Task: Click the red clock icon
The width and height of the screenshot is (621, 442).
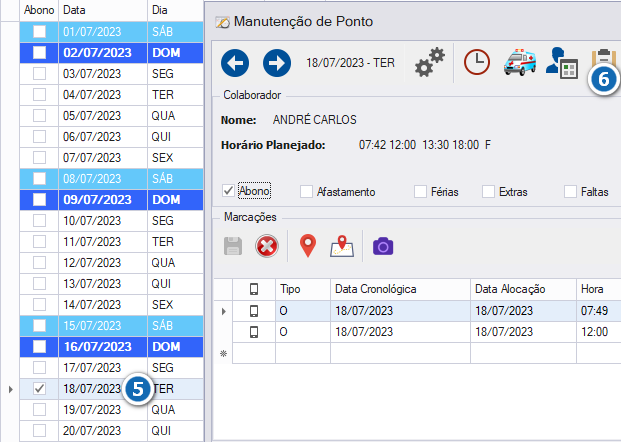Action: click(477, 62)
